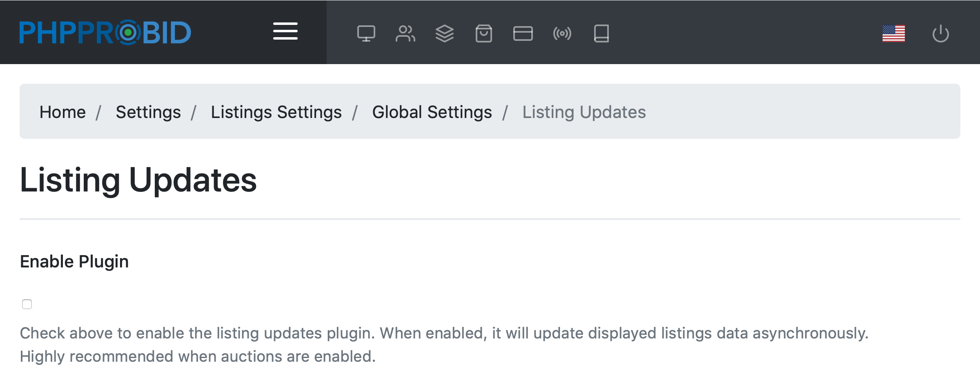Open Listings Settings breadcrumb
Screen dimensions: 980x365
tap(276, 112)
